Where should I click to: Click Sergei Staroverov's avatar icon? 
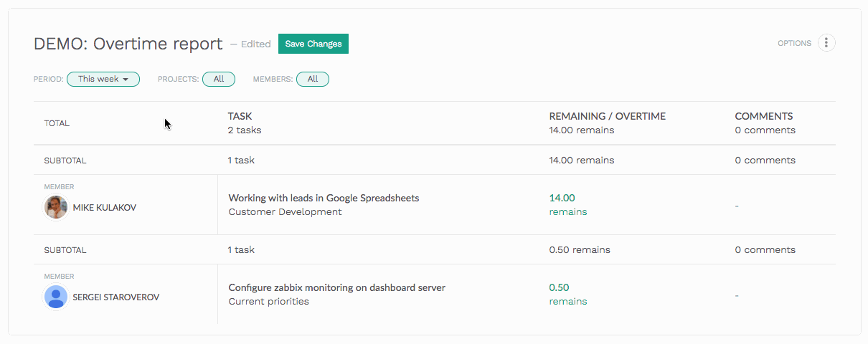pyautogui.click(x=56, y=297)
